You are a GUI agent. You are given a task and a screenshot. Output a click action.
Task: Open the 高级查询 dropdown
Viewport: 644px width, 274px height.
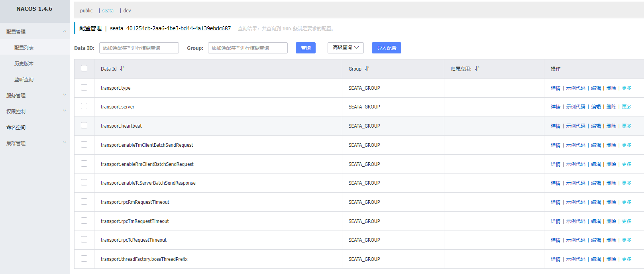click(346, 48)
